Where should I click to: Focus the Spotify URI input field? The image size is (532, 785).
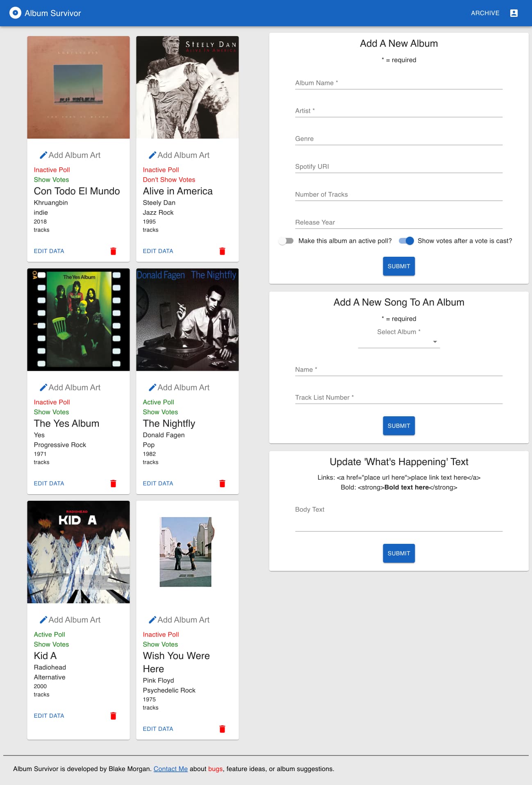[399, 167]
